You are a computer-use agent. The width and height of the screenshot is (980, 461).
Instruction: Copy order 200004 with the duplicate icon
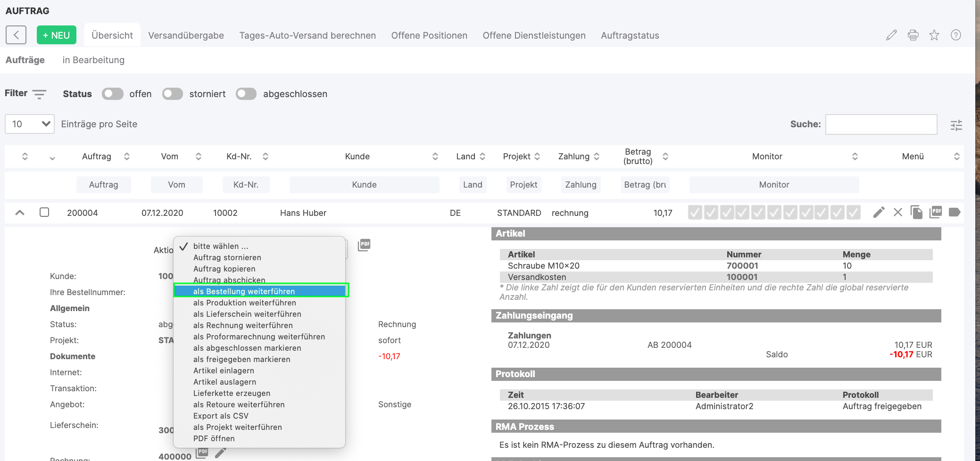click(916, 213)
